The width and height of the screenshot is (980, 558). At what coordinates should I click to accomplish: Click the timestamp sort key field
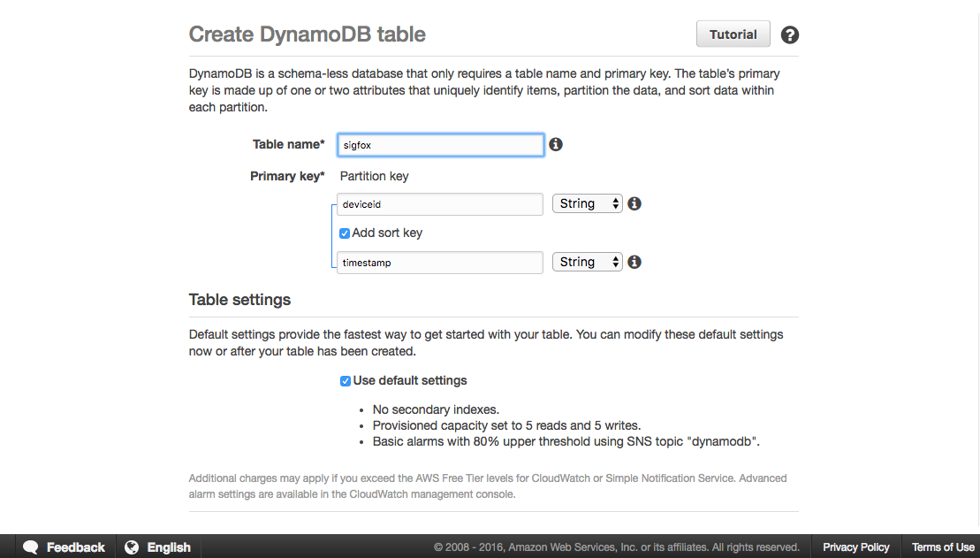440,263
